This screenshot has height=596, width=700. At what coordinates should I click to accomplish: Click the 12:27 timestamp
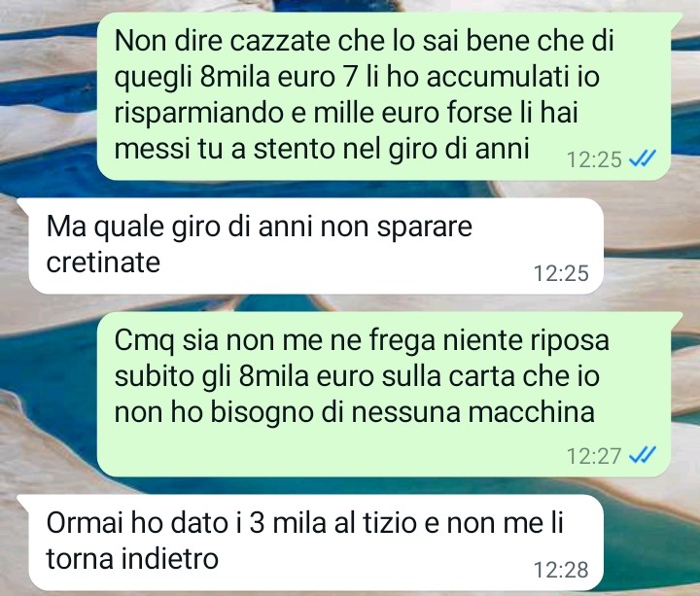click(594, 456)
